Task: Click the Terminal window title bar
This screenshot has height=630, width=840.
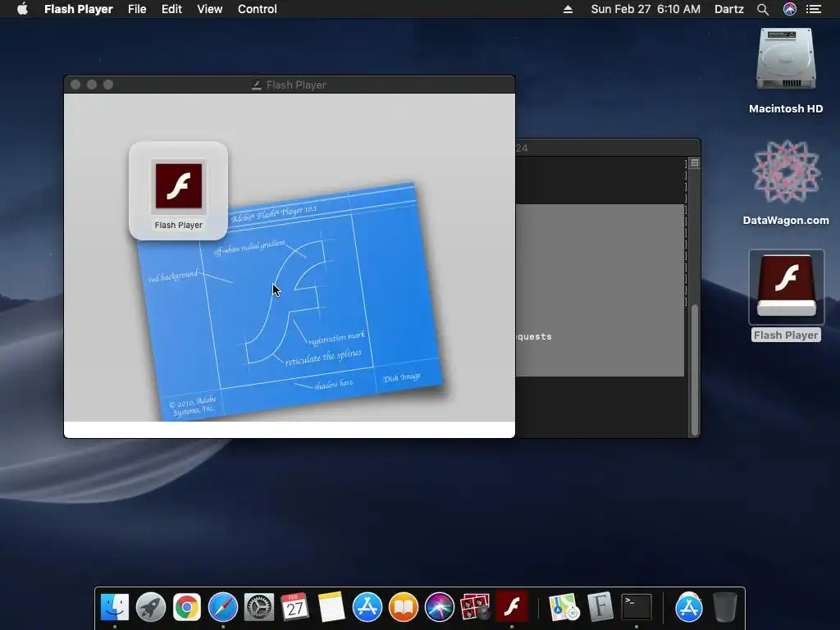Action: coord(608,148)
